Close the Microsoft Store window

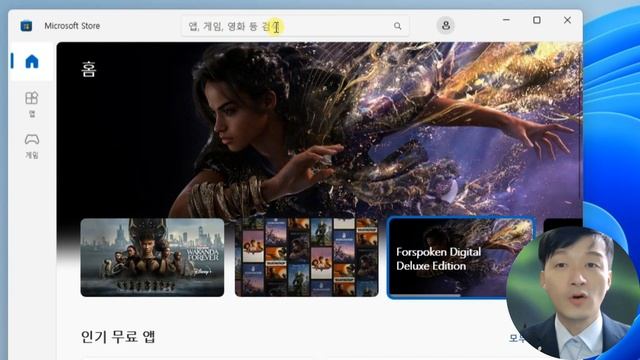567,20
